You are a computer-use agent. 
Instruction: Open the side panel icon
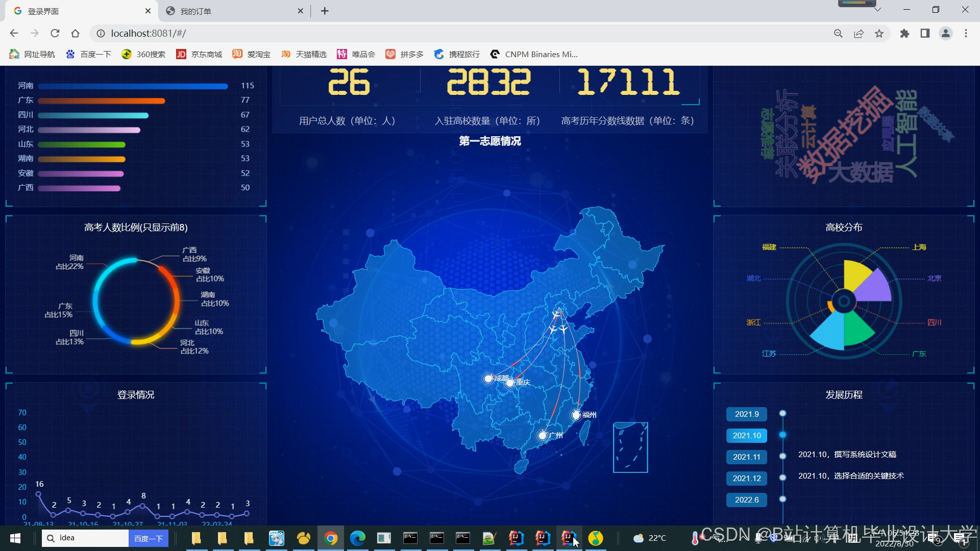click(925, 33)
